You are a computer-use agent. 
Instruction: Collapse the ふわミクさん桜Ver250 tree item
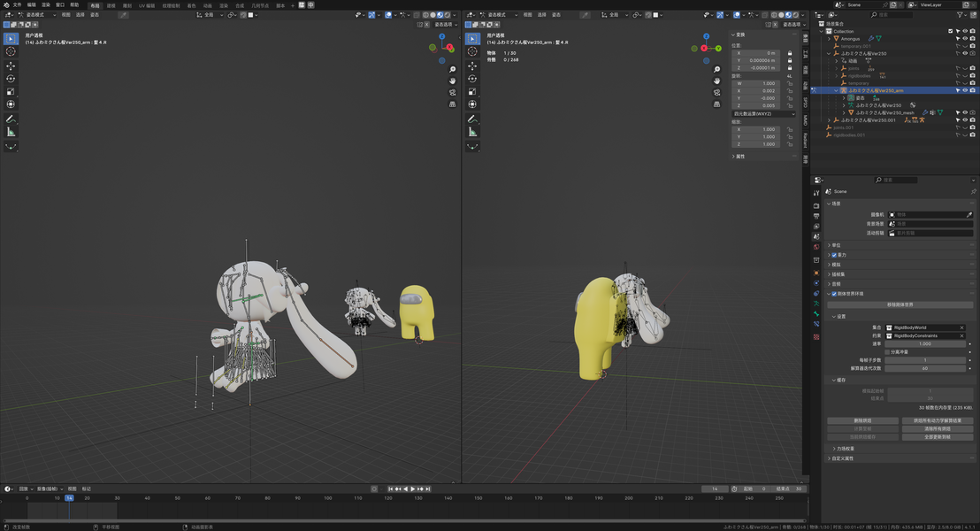coord(830,54)
